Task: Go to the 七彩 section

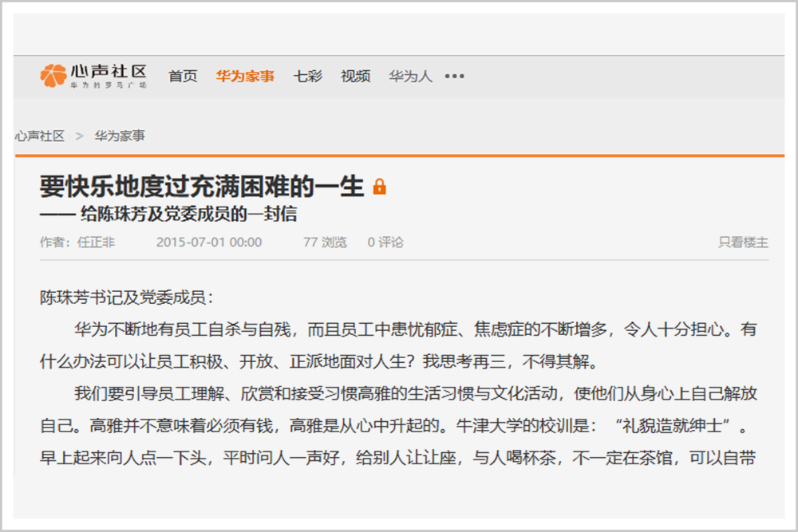Action: (x=308, y=77)
